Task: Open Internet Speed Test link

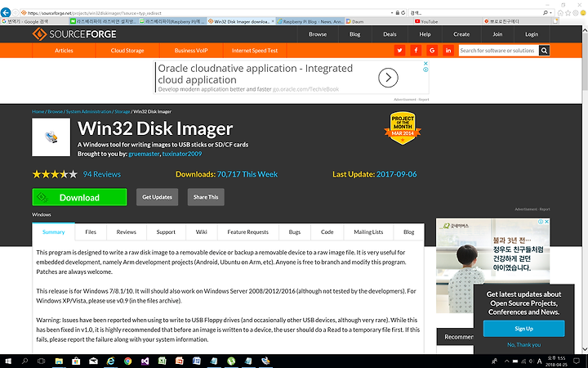Action: [255, 51]
